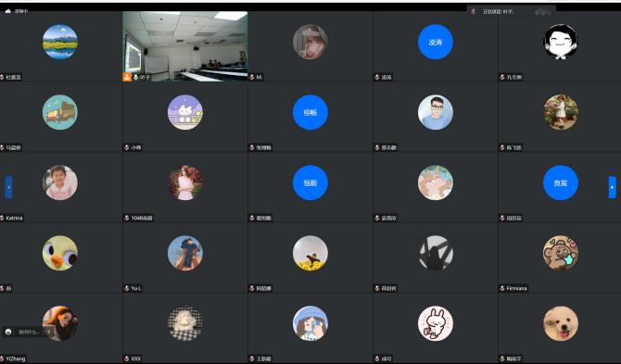This screenshot has height=364, width=621.
Task: Select the pink bunny avatar tile
Action: click(436, 323)
